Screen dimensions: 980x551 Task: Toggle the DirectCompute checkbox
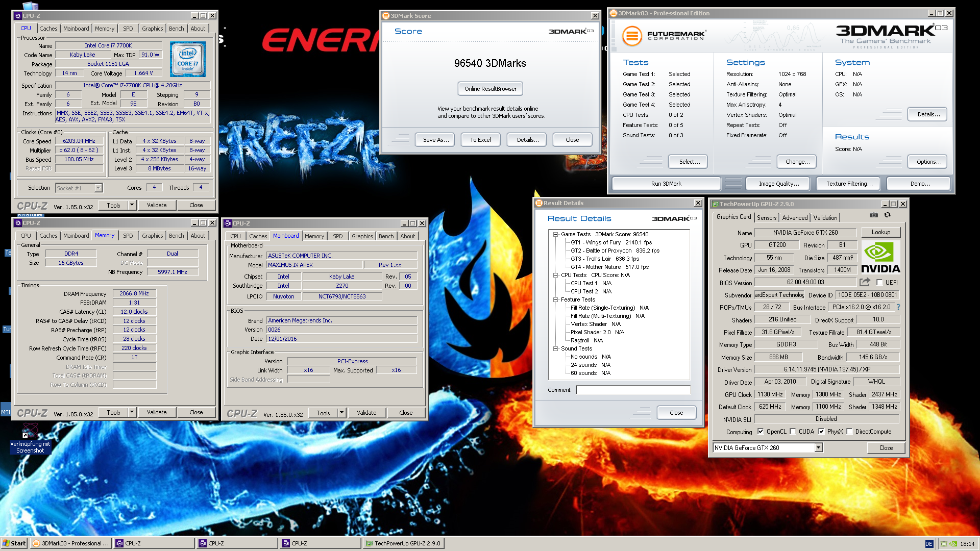(849, 432)
